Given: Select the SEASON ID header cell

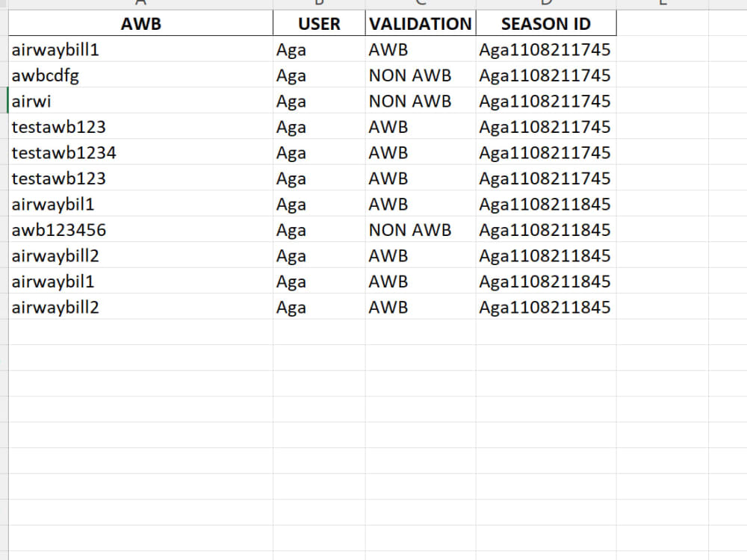Looking at the screenshot, I should [545, 23].
